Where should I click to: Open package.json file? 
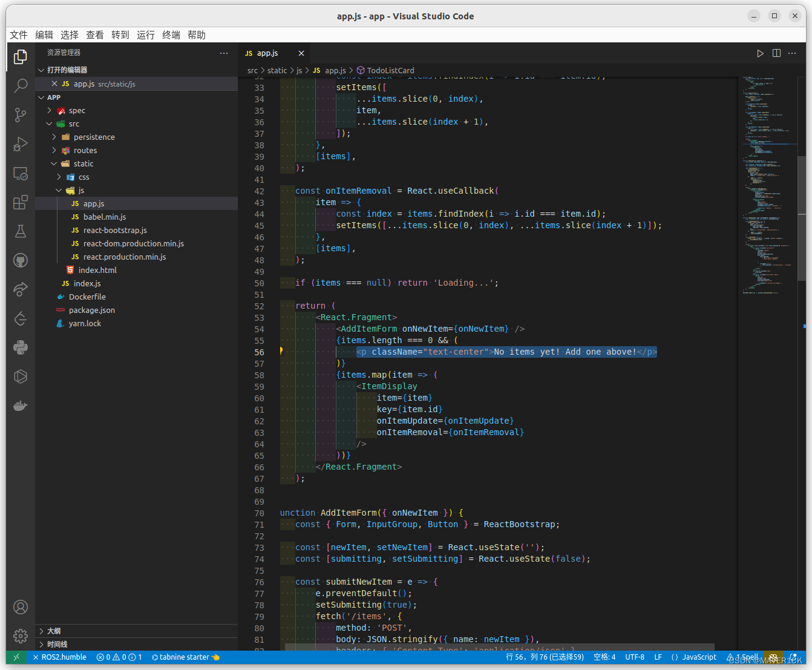point(136,310)
